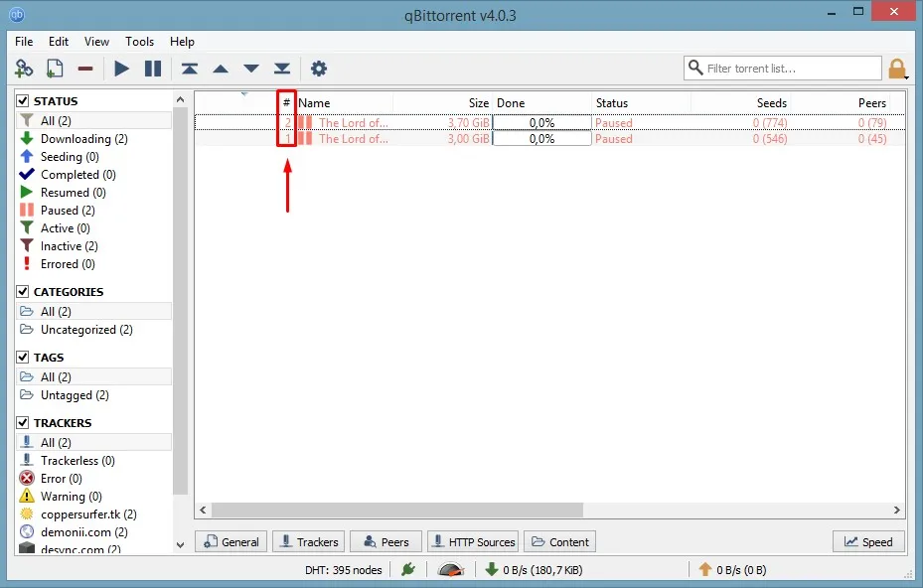The height and width of the screenshot is (588, 923).
Task: Toggle the TRACKERS section checkbox
Action: (x=23, y=422)
